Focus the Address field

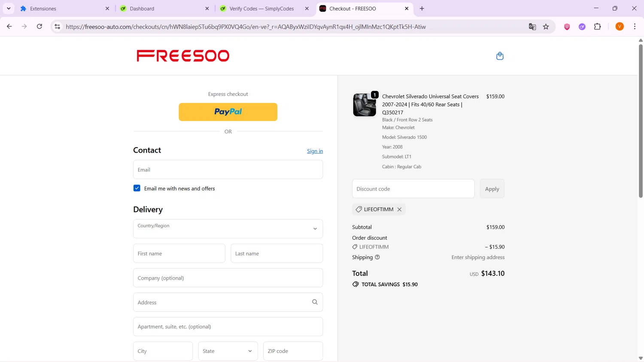(228, 302)
